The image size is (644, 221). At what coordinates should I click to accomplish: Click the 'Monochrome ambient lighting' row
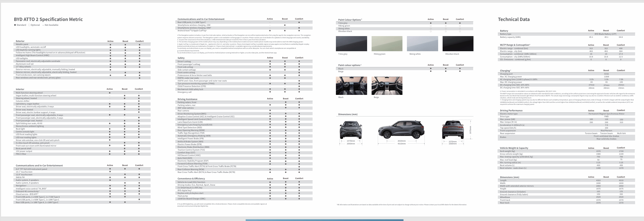click(x=83, y=126)
